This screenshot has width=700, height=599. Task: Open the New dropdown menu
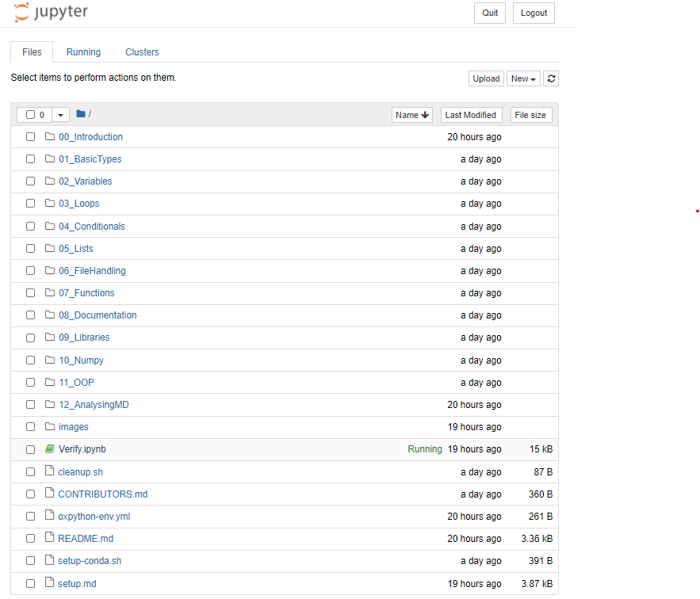(x=523, y=78)
